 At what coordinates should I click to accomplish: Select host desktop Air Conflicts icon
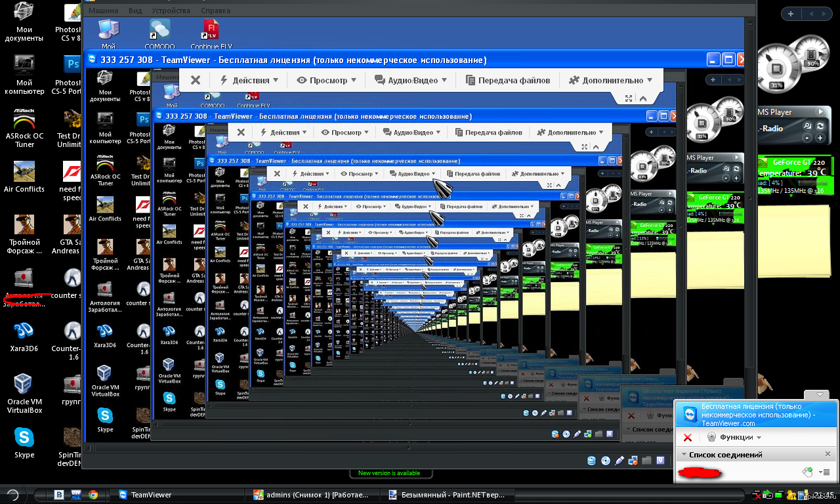24,177
